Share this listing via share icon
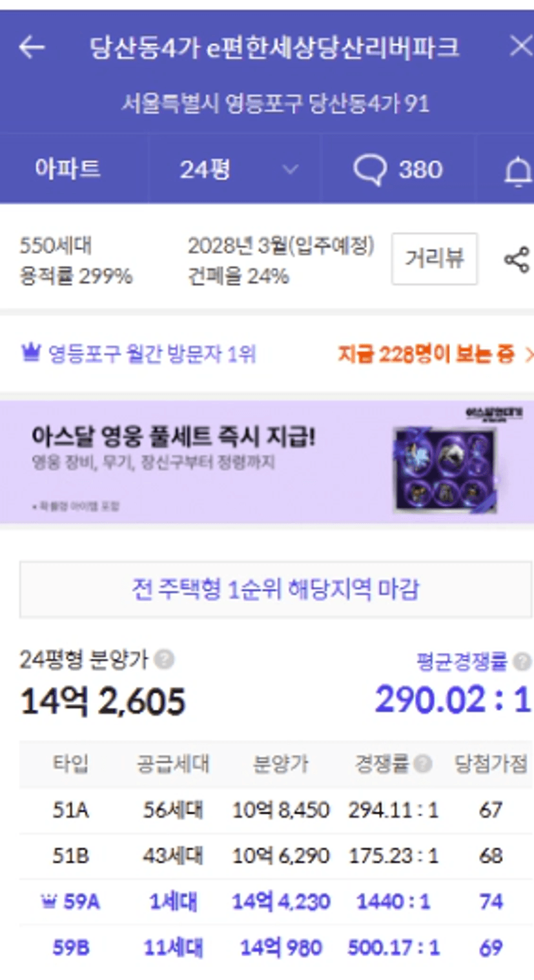534x980 pixels. point(517,260)
